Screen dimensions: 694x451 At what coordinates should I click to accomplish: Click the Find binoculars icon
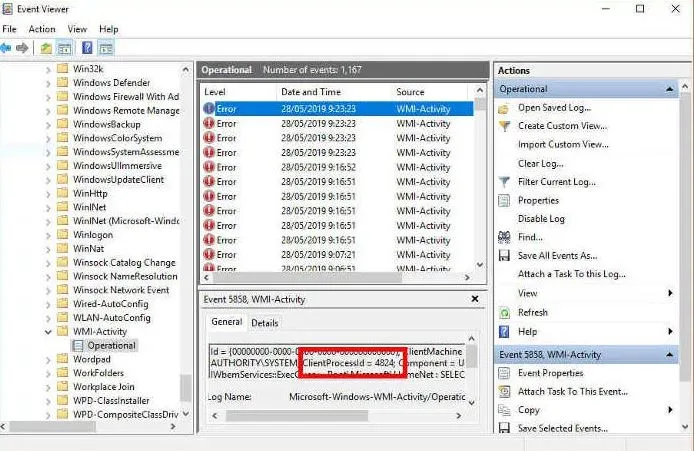click(504, 237)
